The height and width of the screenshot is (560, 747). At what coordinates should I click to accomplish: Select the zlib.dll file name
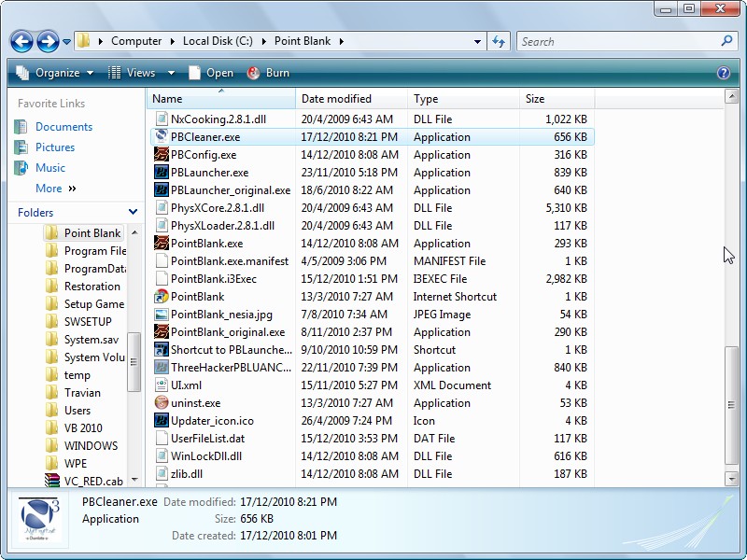[x=186, y=474]
